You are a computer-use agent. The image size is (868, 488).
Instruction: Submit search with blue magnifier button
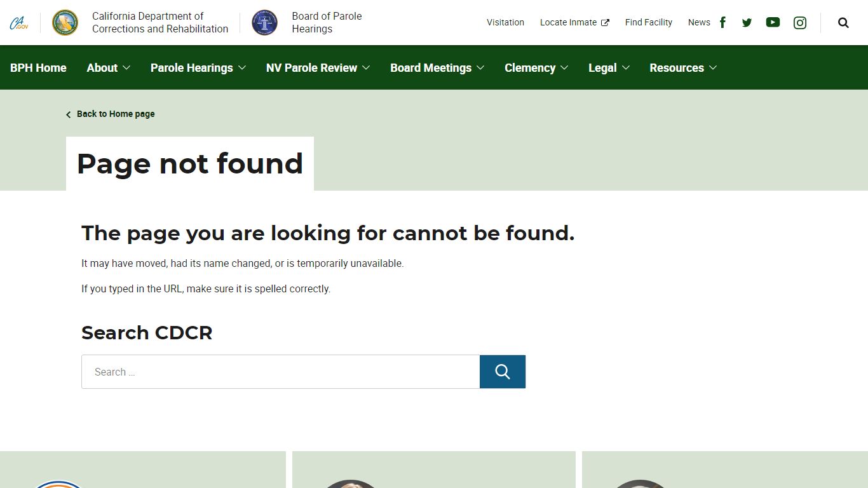503,372
